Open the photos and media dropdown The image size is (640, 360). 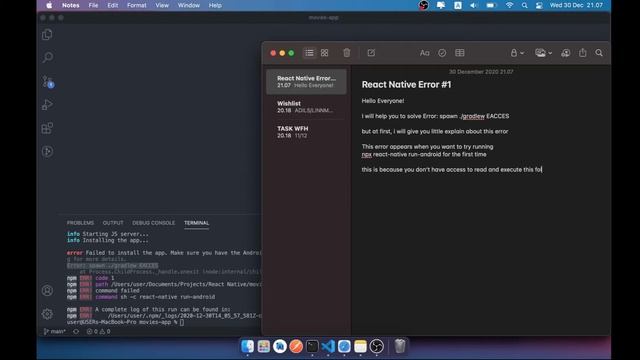coord(544,53)
